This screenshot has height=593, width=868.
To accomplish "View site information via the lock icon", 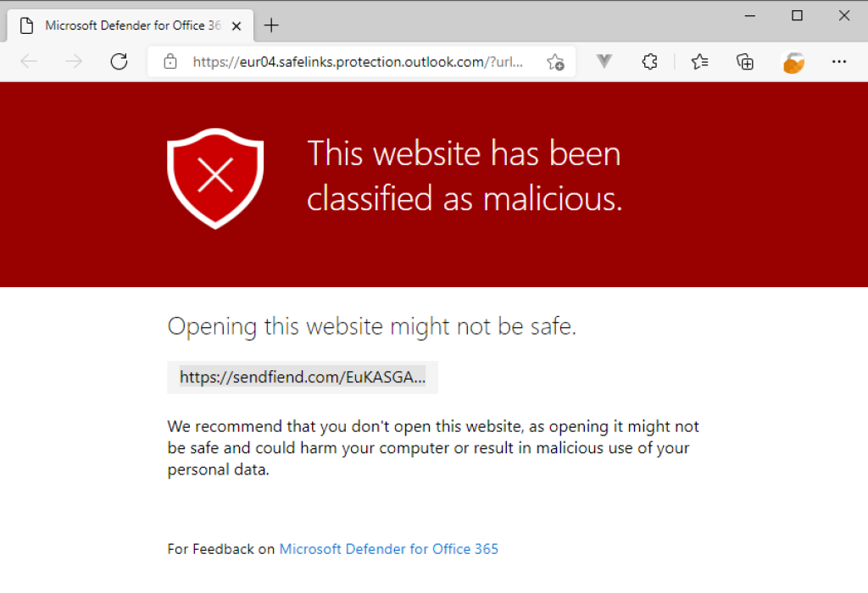I will [x=171, y=61].
